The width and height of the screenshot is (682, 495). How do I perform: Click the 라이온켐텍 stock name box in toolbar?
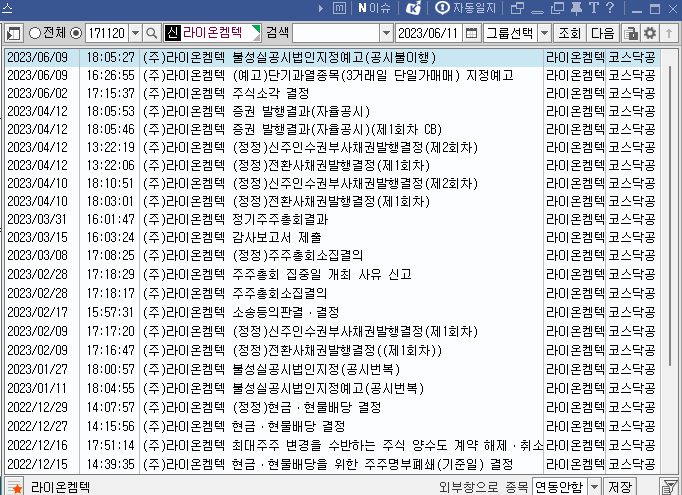212,33
